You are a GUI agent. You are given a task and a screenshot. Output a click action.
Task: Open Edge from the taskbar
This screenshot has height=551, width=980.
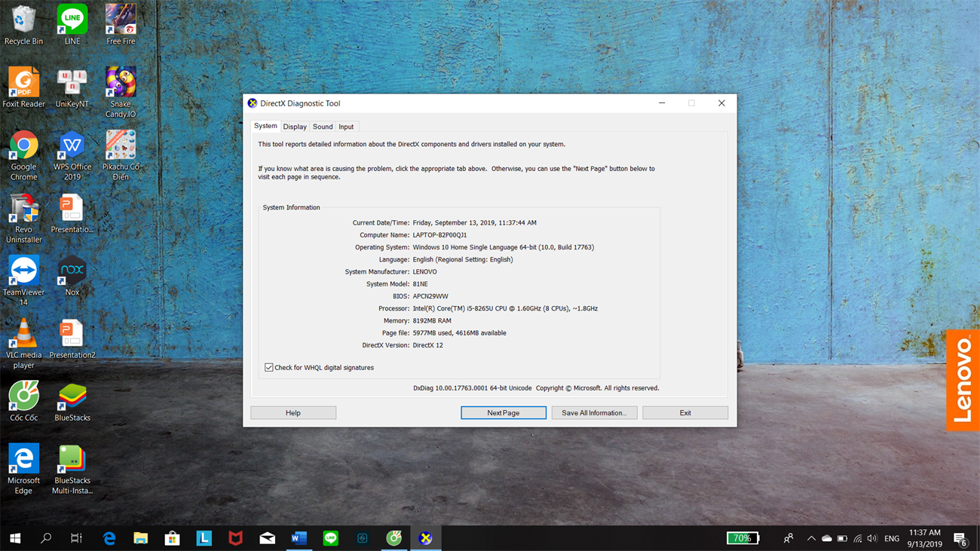[x=109, y=538]
